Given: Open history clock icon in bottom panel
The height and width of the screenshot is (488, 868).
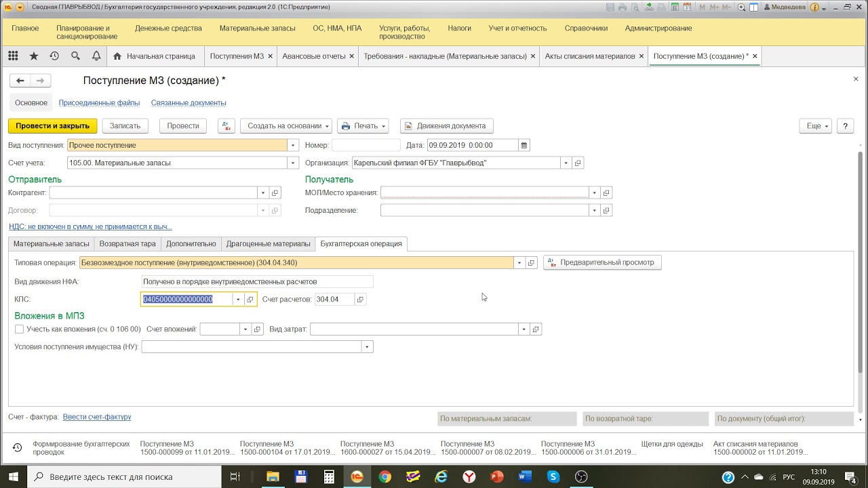Looking at the screenshot, I should coord(17,447).
